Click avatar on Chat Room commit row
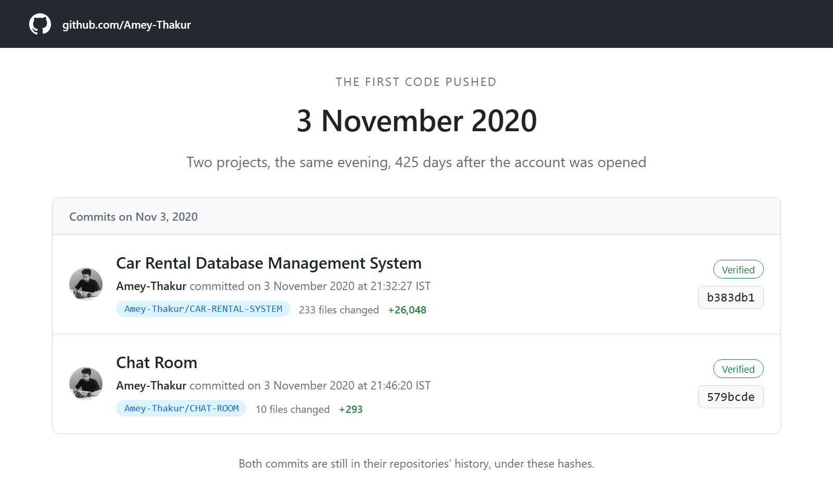 click(86, 384)
